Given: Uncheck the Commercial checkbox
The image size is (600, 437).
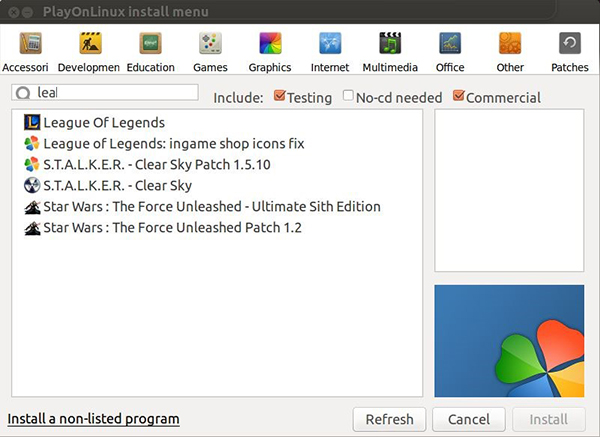Looking at the screenshot, I should click(458, 95).
